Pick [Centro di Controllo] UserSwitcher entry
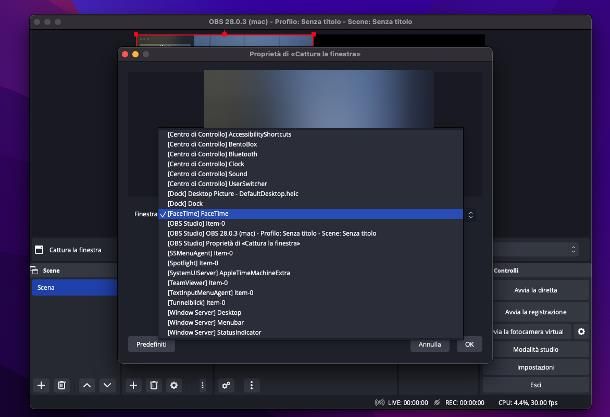 pyautogui.click(x=310, y=184)
